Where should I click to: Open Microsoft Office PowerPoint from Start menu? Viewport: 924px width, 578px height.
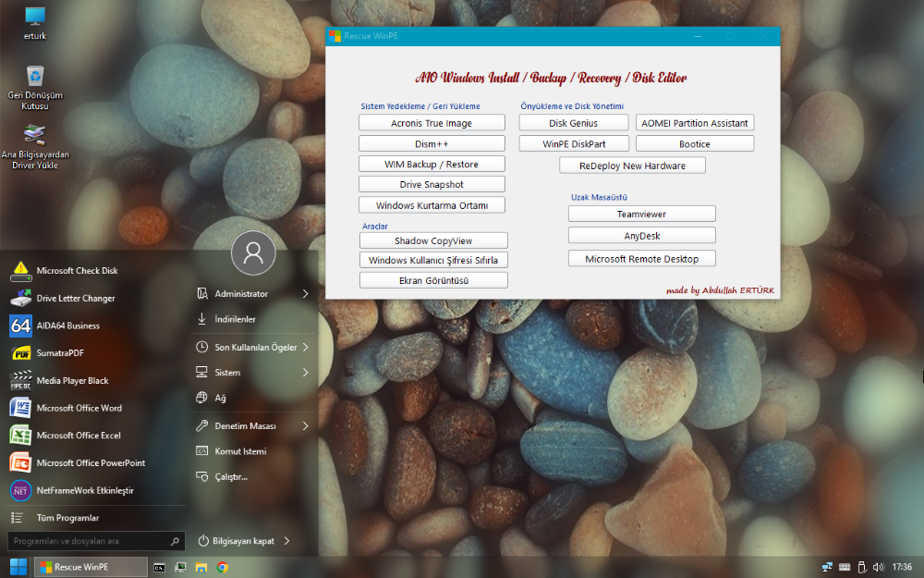pos(78,463)
